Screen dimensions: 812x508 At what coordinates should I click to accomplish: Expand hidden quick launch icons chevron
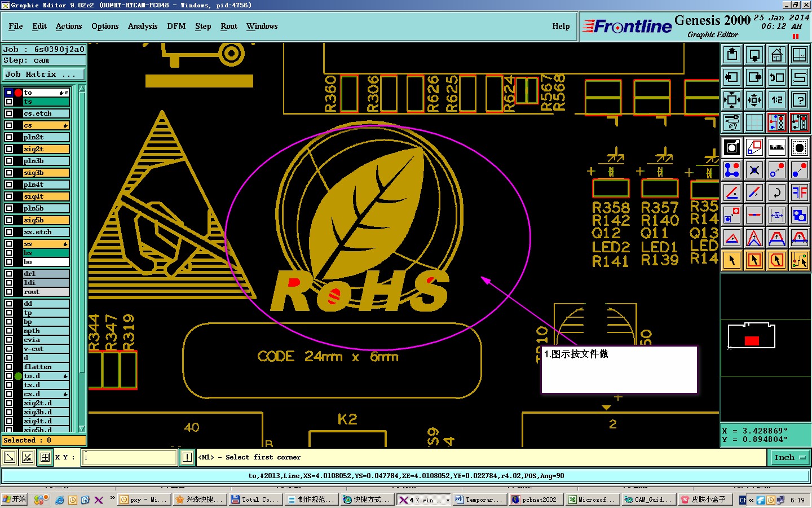(x=112, y=498)
